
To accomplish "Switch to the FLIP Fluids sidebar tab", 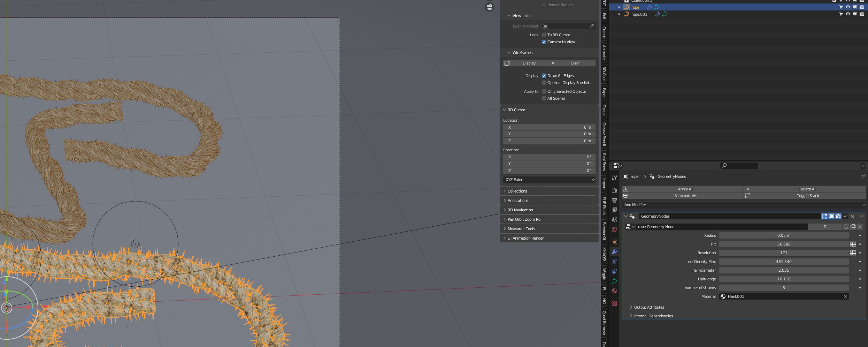I will (604, 206).
